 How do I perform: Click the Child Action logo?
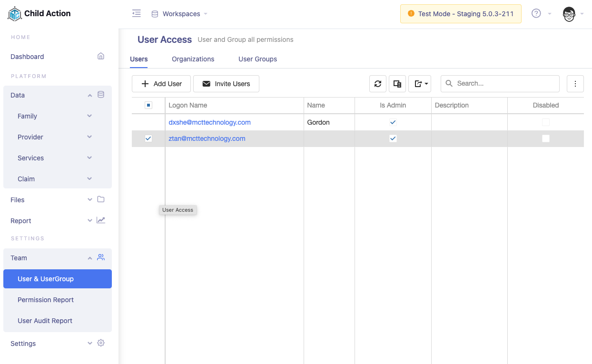(x=15, y=14)
